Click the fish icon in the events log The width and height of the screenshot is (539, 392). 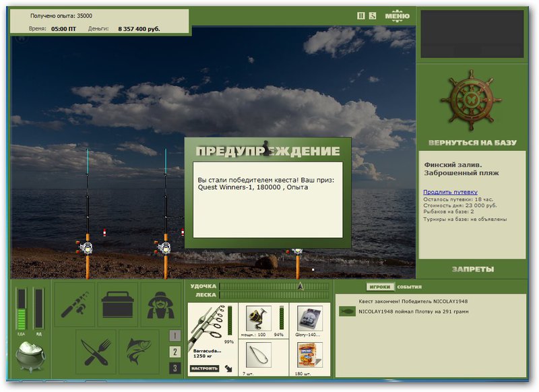[x=347, y=312]
